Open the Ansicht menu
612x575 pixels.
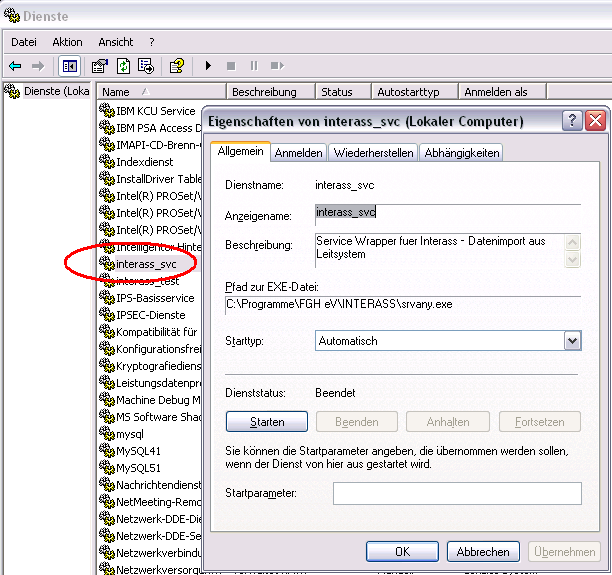(x=116, y=42)
